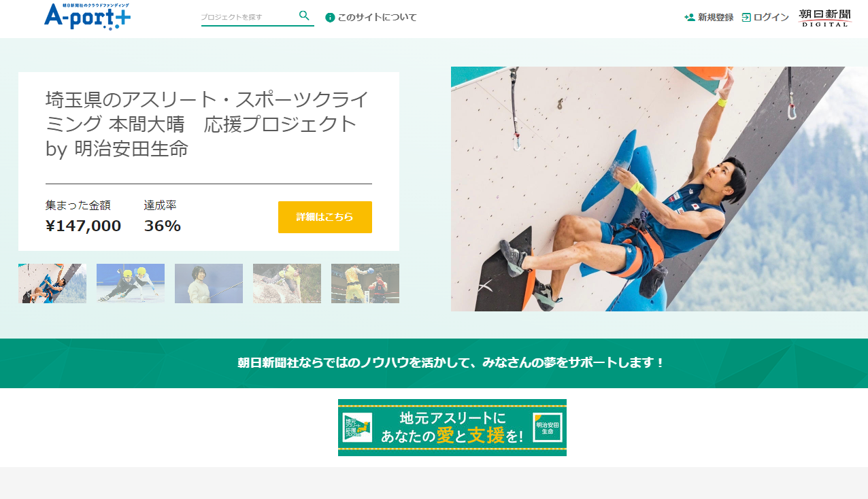Click the ログイン arrow icon
The height and width of the screenshot is (499, 868).
746,17
